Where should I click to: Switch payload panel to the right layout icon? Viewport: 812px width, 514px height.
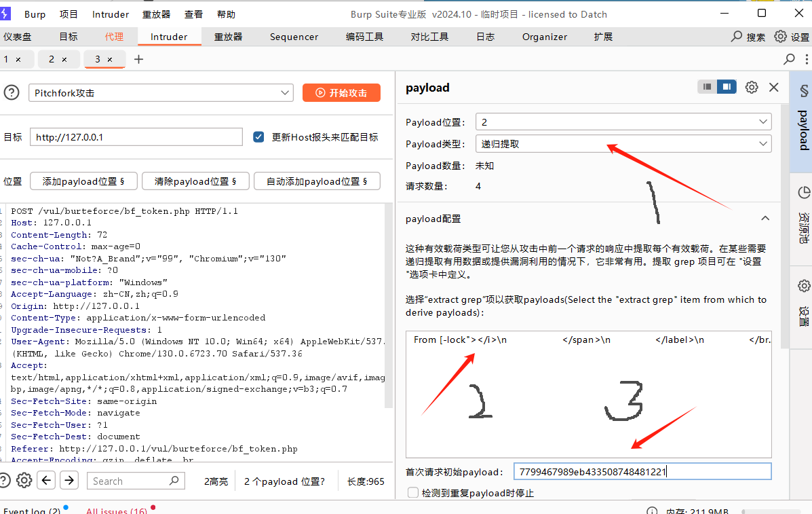tap(727, 87)
